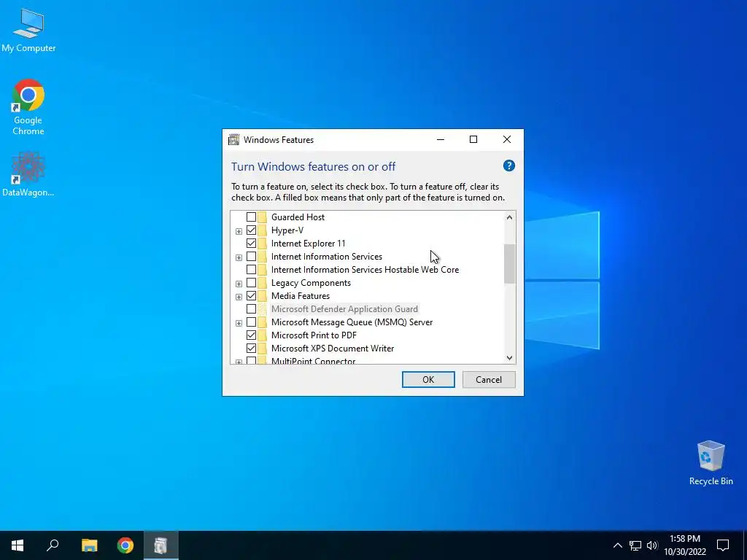747x560 pixels.
Task: Select the Hyper-V feature label
Action: [287, 230]
